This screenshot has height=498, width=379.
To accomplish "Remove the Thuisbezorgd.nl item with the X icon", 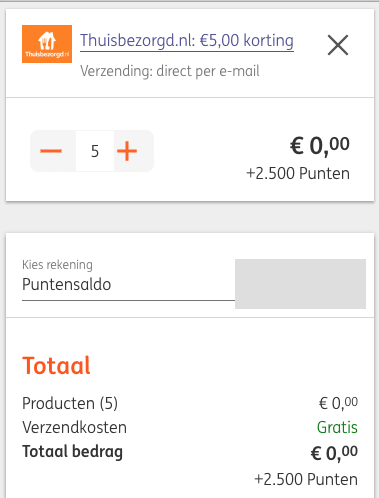I will coord(338,45).
